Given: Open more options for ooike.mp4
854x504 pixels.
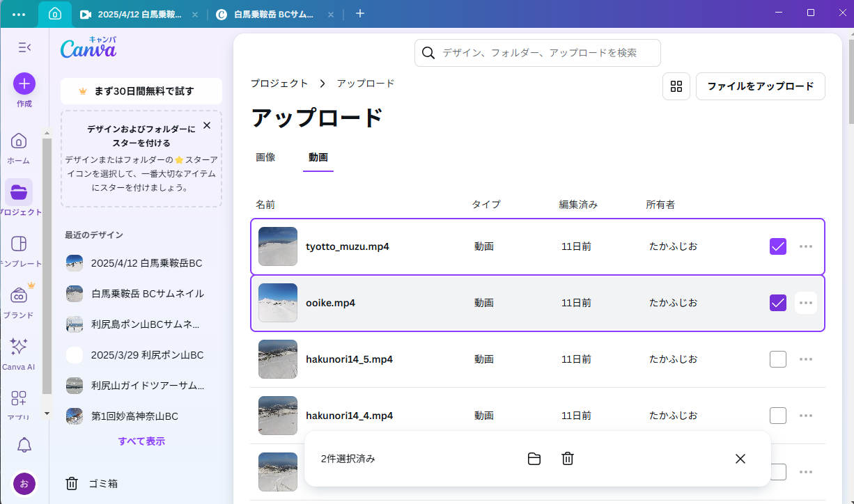Looking at the screenshot, I should pyautogui.click(x=806, y=303).
